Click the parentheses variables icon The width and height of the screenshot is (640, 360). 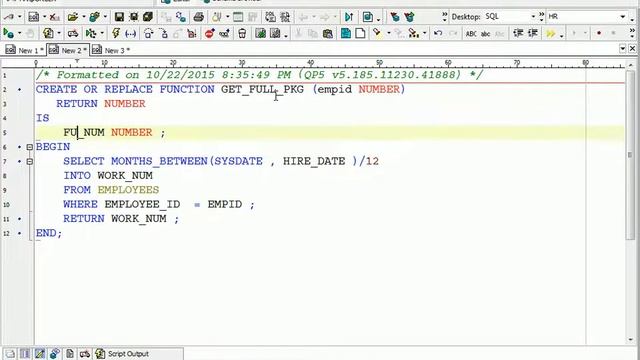[x=131, y=33]
